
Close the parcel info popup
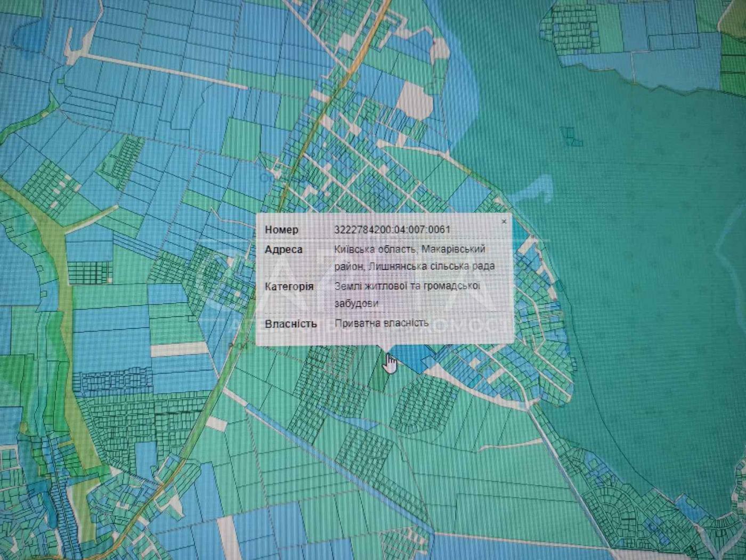point(504,222)
